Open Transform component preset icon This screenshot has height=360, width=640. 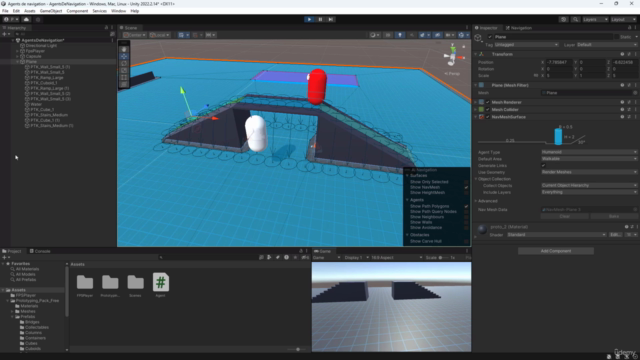pyautogui.click(x=629, y=54)
